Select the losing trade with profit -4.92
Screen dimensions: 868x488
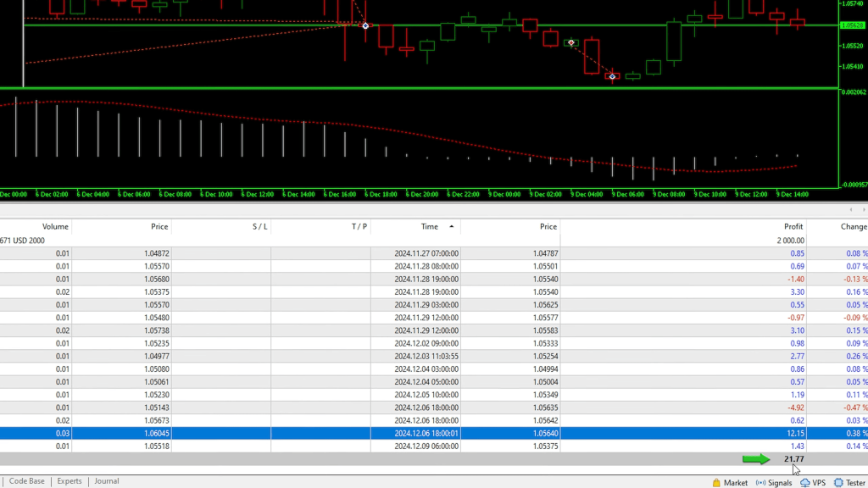[x=424, y=408]
